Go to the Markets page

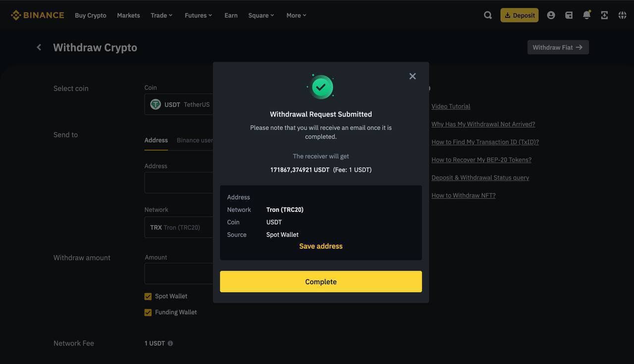(128, 15)
